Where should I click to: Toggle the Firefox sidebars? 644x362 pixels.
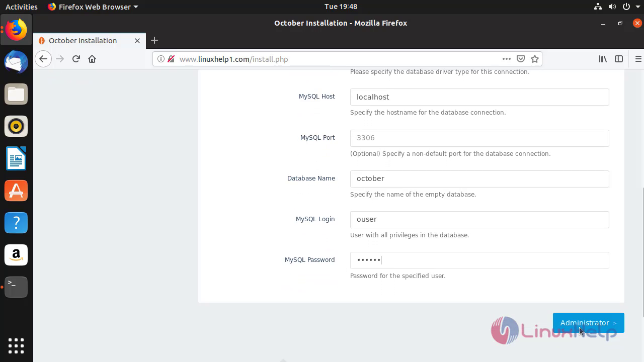[x=619, y=59]
